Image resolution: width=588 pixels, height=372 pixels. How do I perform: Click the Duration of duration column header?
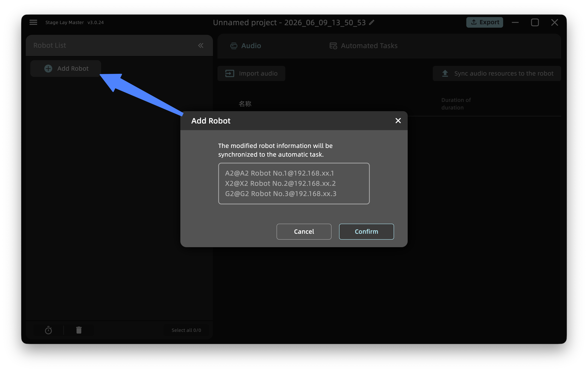click(x=456, y=104)
